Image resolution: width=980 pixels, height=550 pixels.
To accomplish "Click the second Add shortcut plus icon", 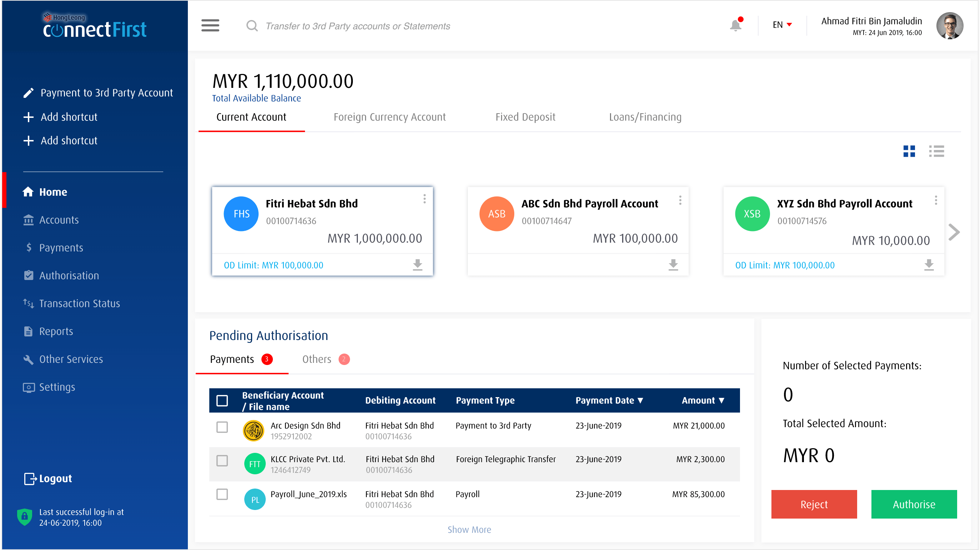I will click(28, 140).
